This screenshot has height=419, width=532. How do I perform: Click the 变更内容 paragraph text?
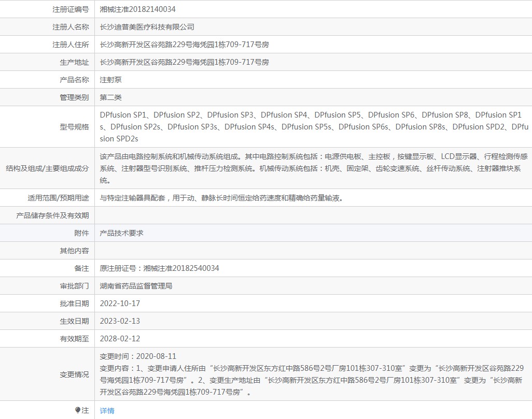tap(312, 380)
